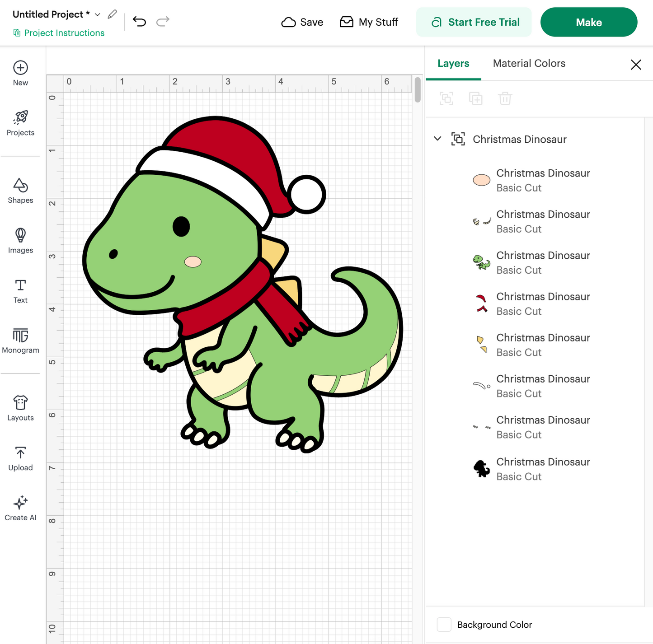The image size is (653, 644).
Task: Open the Projects rocket icon
Action: coord(20,117)
